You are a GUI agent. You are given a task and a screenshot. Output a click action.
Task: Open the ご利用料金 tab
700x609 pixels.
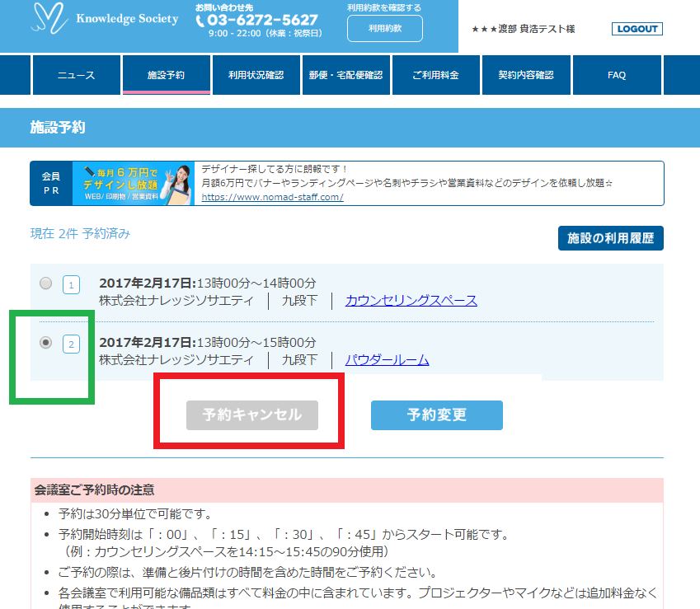(435, 75)
